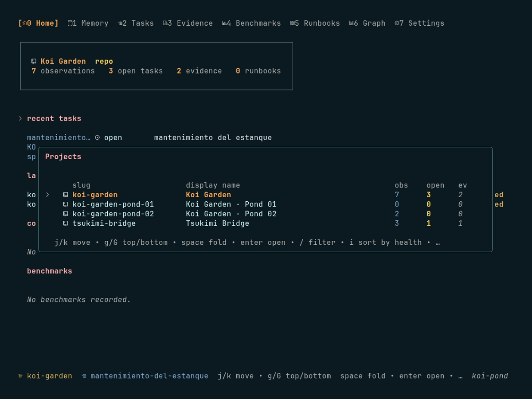Click display name Koi Garden · Pond 02
The width and height of the screenshot is (532, 399).
(x=231, y=214)
